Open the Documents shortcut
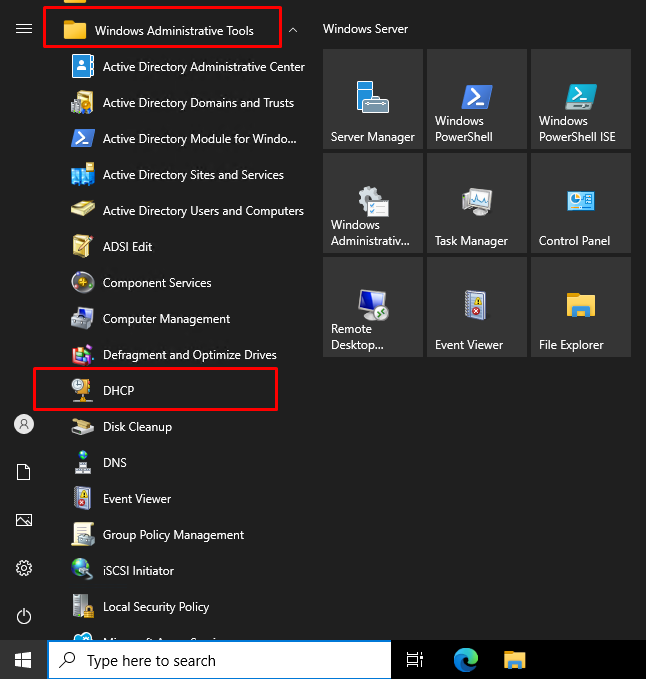 [x=24, y=472]
